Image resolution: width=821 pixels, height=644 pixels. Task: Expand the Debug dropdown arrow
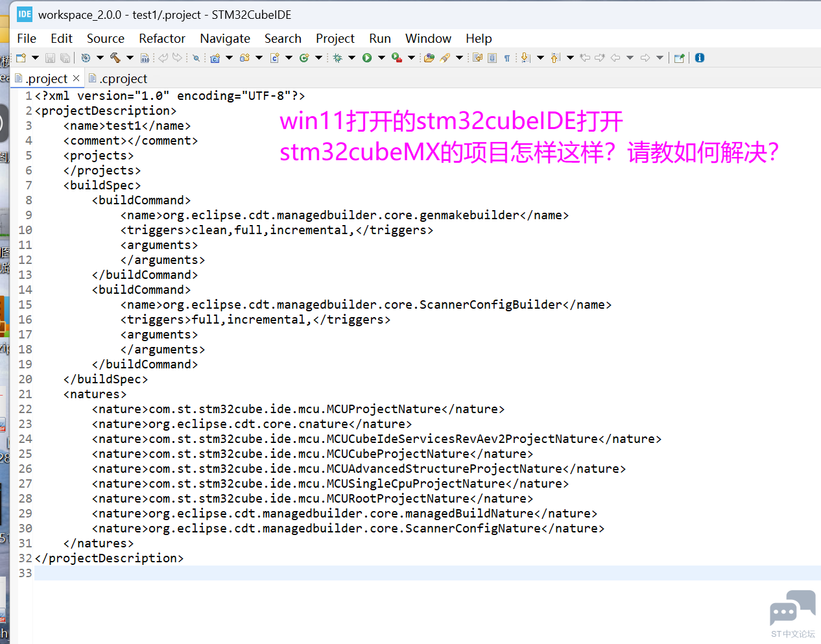tap(351, 58)
